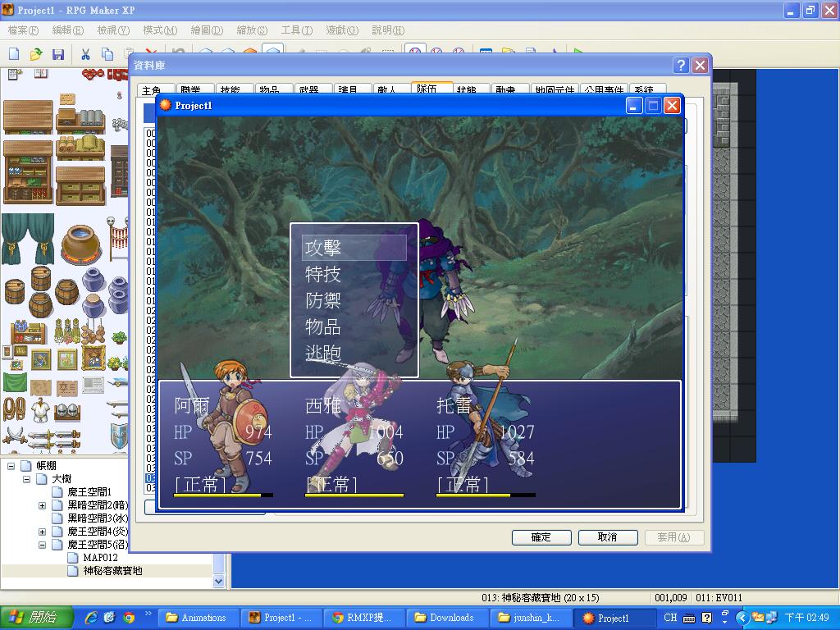Click the Copy toolbar icon
The image size is (840, 630).
[107, 53]
